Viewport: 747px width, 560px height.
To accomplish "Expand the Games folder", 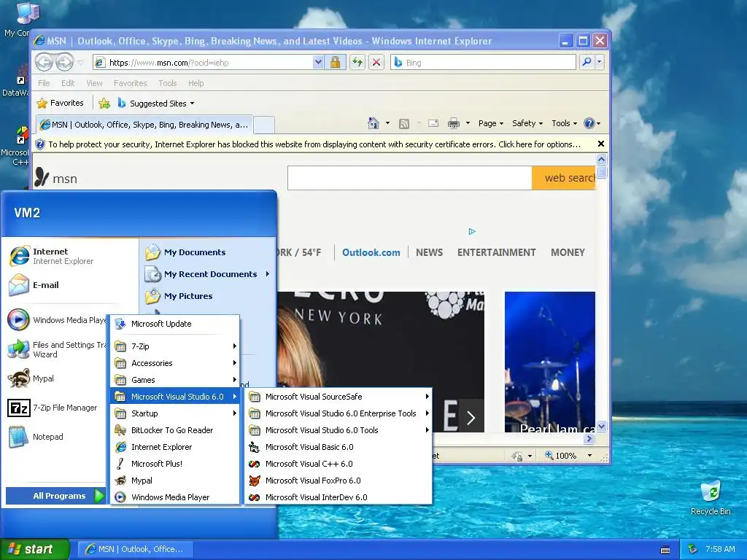I will click(175, 380).
